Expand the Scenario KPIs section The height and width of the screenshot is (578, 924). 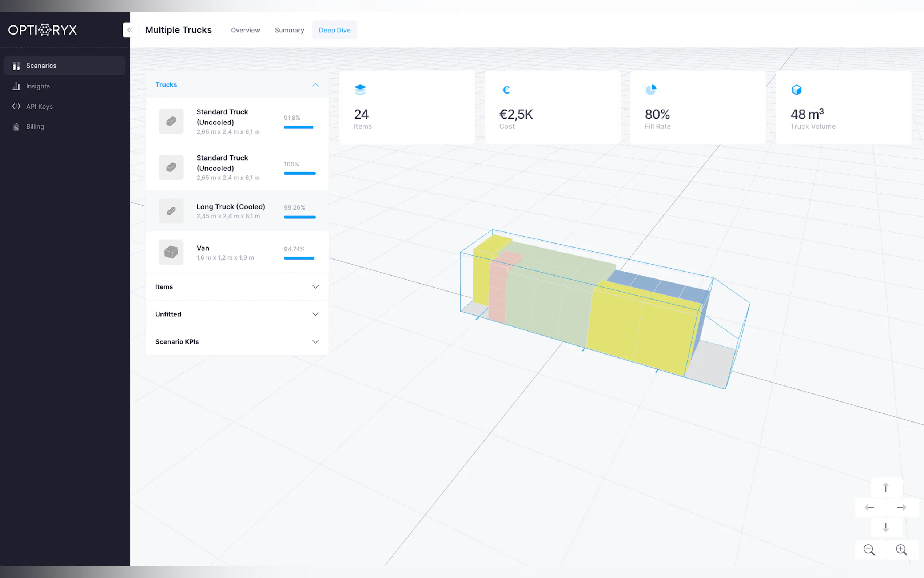(315, 342)
